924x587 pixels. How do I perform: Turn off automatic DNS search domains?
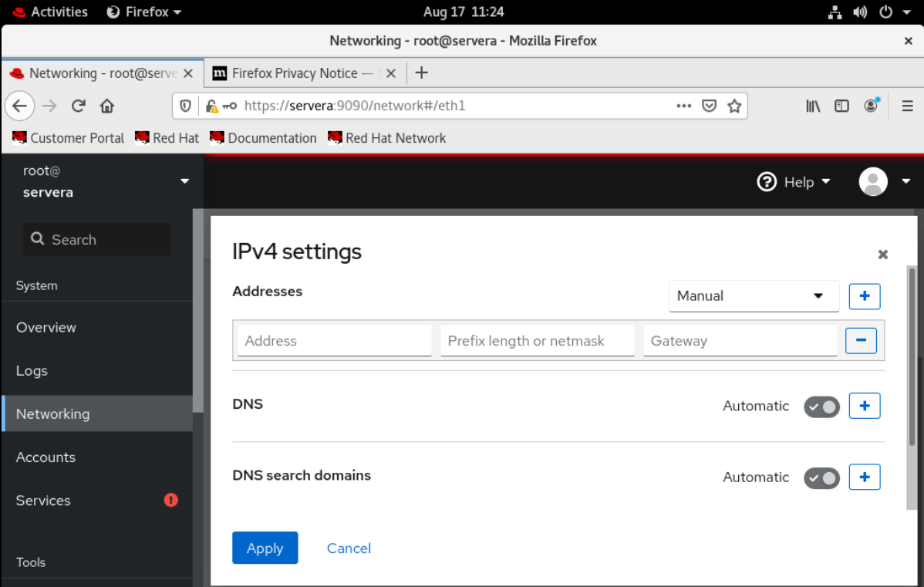(x=821, y=477)
